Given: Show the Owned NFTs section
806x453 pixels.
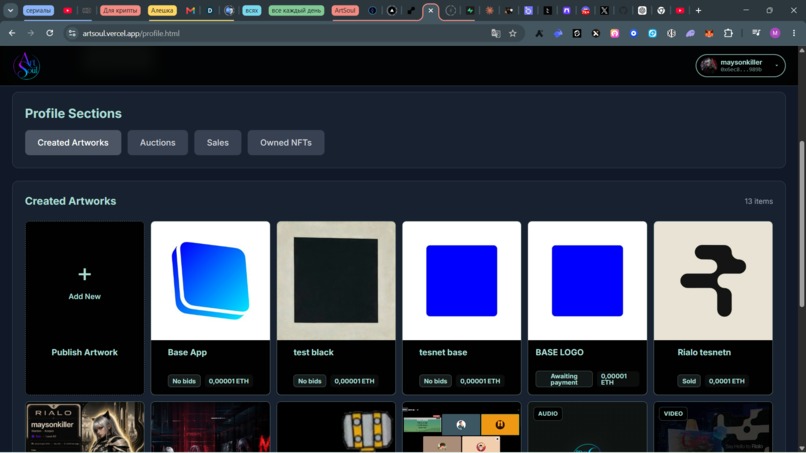Looking at the screenshot, I should point(286,142).
